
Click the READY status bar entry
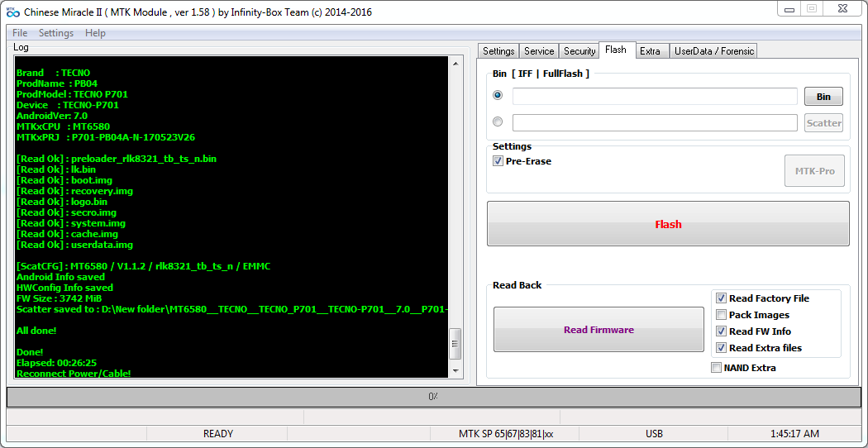click(218, 434)
